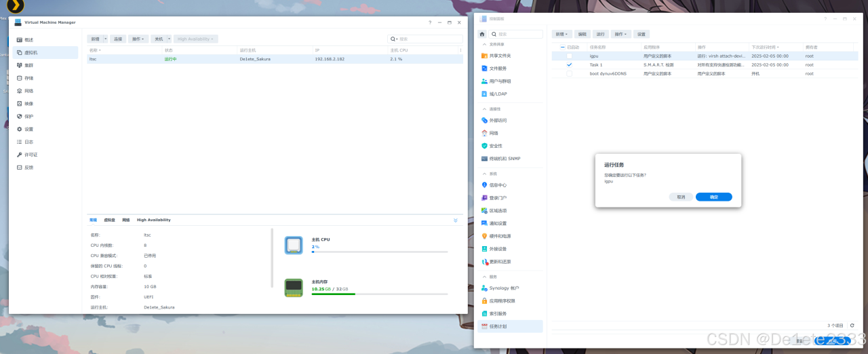The width and height of the screenshot is (868, 354).
Task: Open 许可证 (License) key icon
Action: tap(19, 155)
